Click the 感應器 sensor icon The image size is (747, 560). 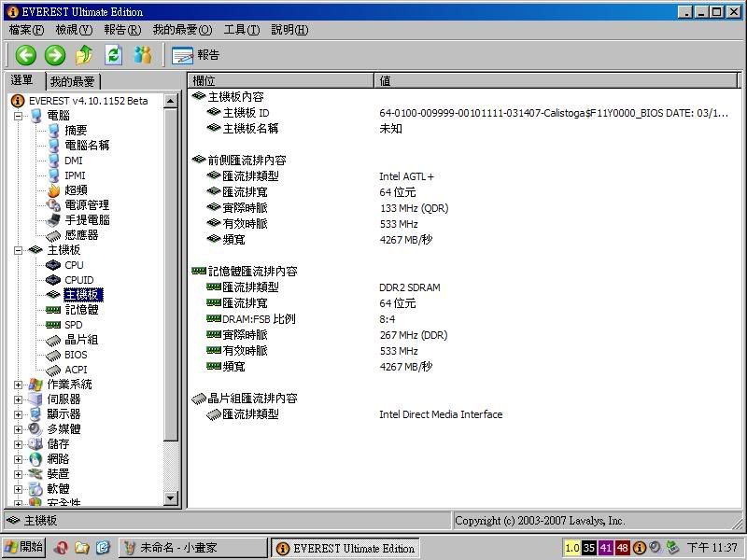53,235
